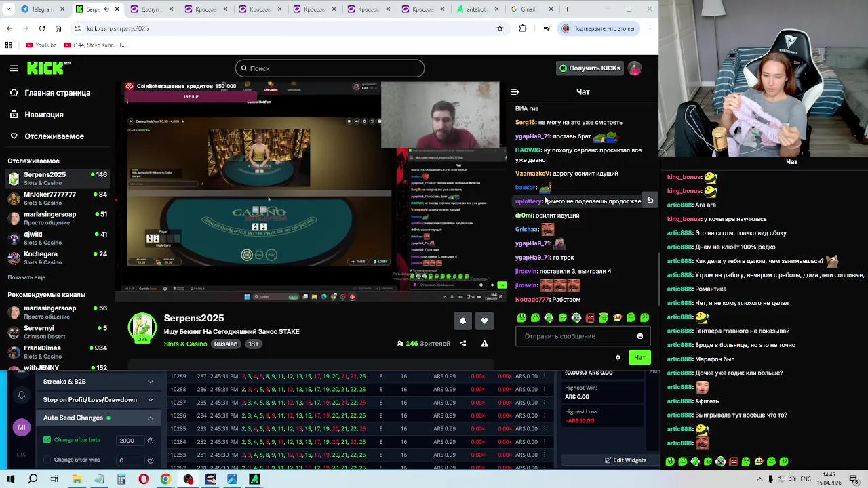
Task: Edit the Change after bets value 2000
Action: click(129, 441)
